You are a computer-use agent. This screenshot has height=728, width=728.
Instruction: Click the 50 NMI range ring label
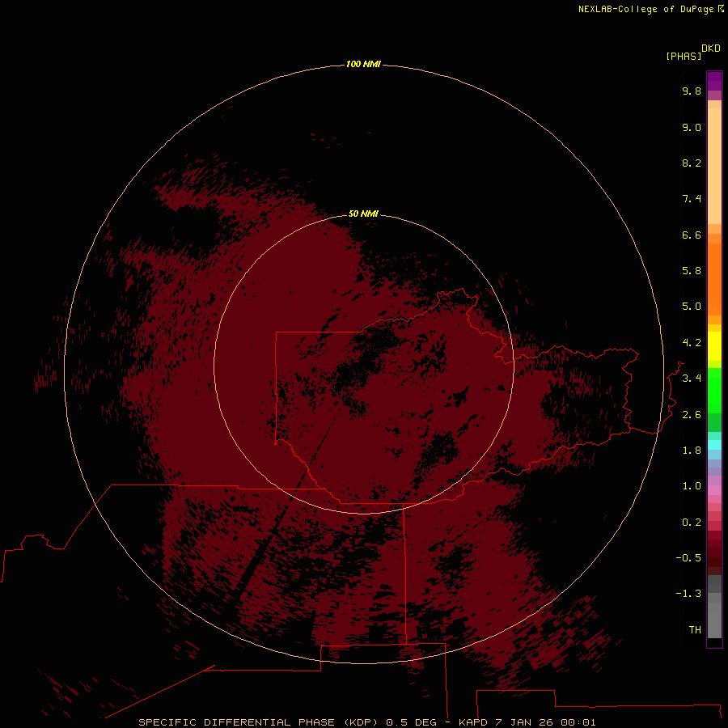(363, 214)
